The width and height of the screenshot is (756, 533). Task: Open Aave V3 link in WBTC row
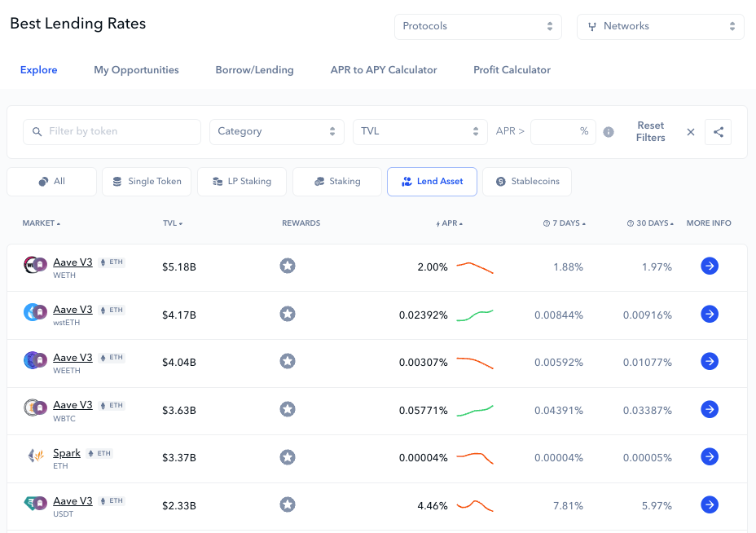pyautogui.click(x=73, y=405)
